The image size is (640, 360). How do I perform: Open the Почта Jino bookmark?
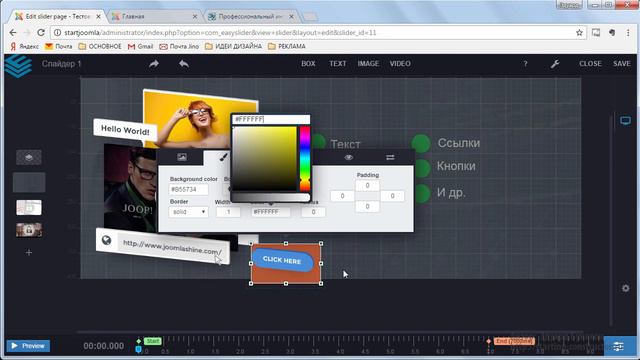(x=179, y=47)
